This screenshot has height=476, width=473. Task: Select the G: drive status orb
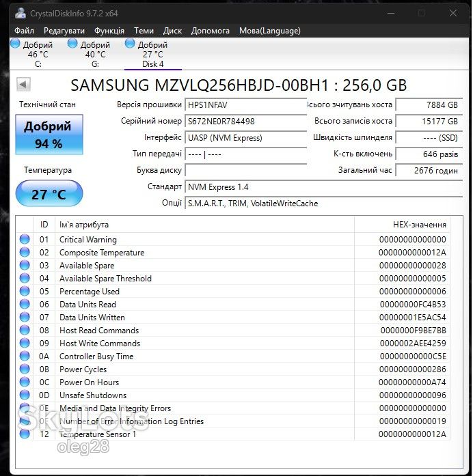tap(72, 44)
